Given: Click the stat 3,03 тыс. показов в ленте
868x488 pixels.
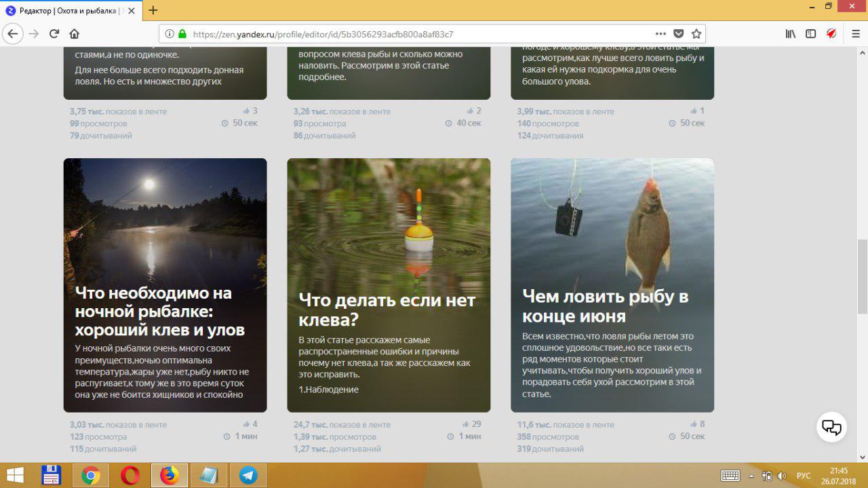Looking at the screenshot, I should [118, 425].
